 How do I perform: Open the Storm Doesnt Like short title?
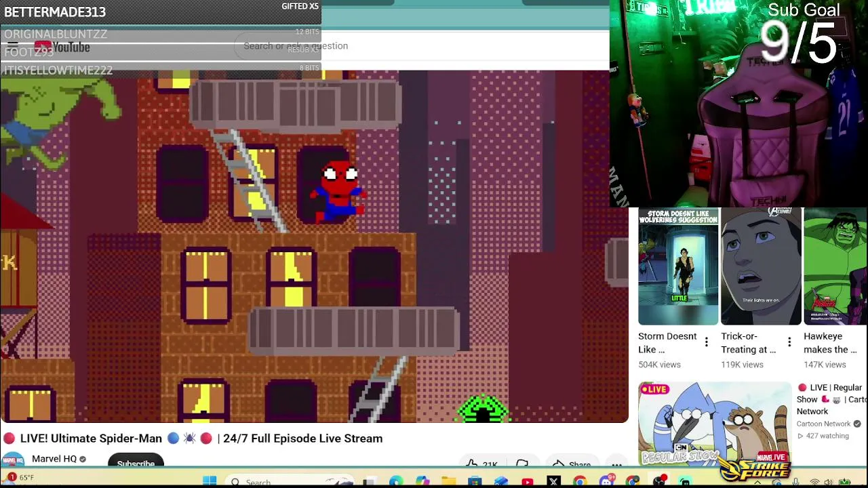point(667,343)
